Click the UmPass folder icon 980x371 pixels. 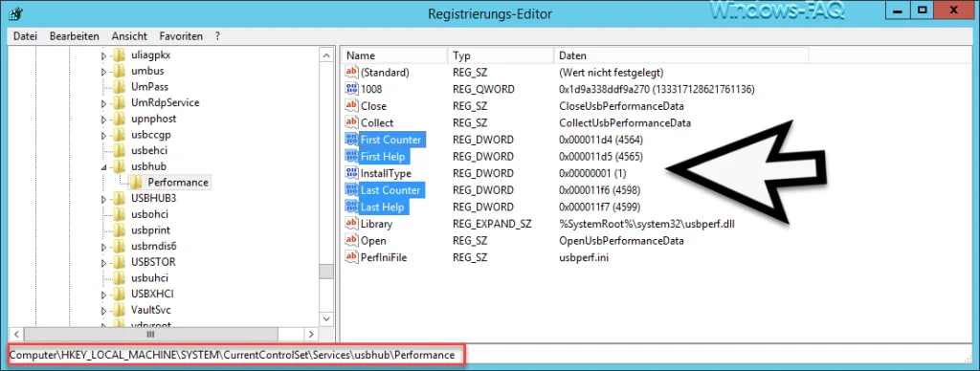point(120,87)
